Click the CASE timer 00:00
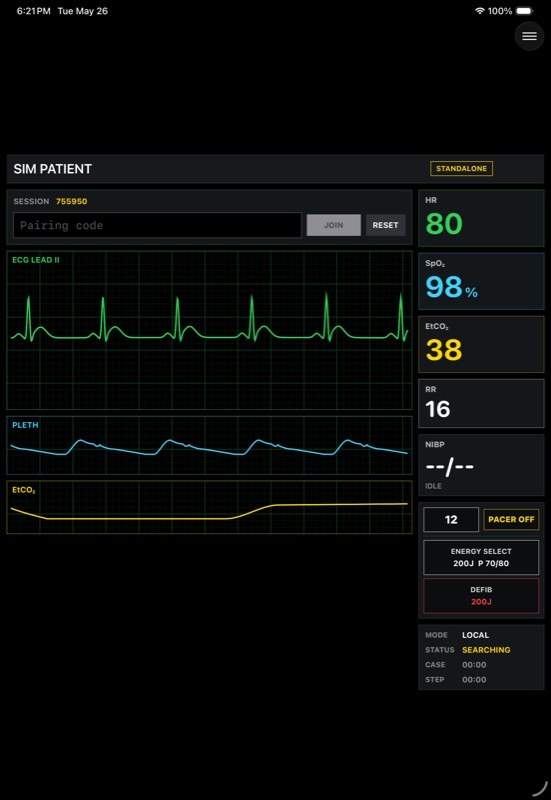The image size is (551, 800). 474,665
